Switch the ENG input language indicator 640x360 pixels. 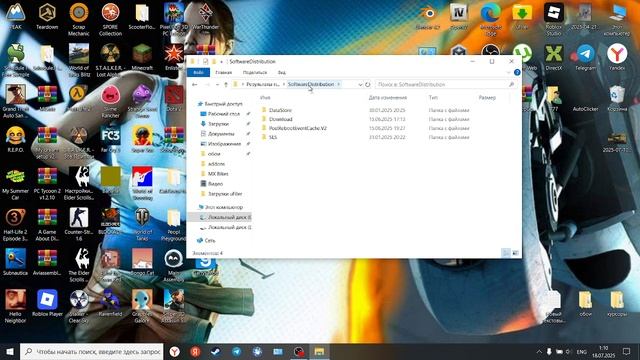coord(581,351)
